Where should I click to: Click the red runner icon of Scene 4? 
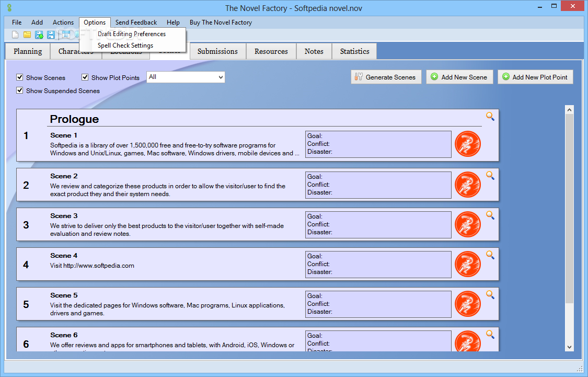pos(468,265)
